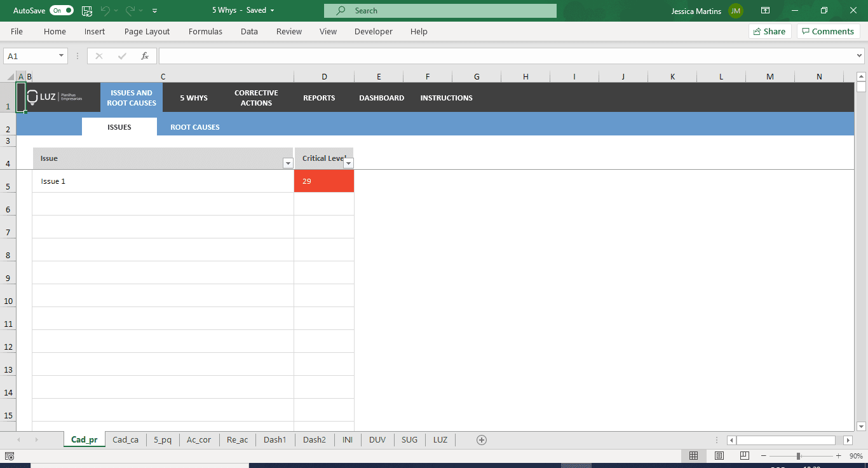Switch to the Formulas ribbon tab
Viewport: 868px width, 468px height.
pos(205,31)
